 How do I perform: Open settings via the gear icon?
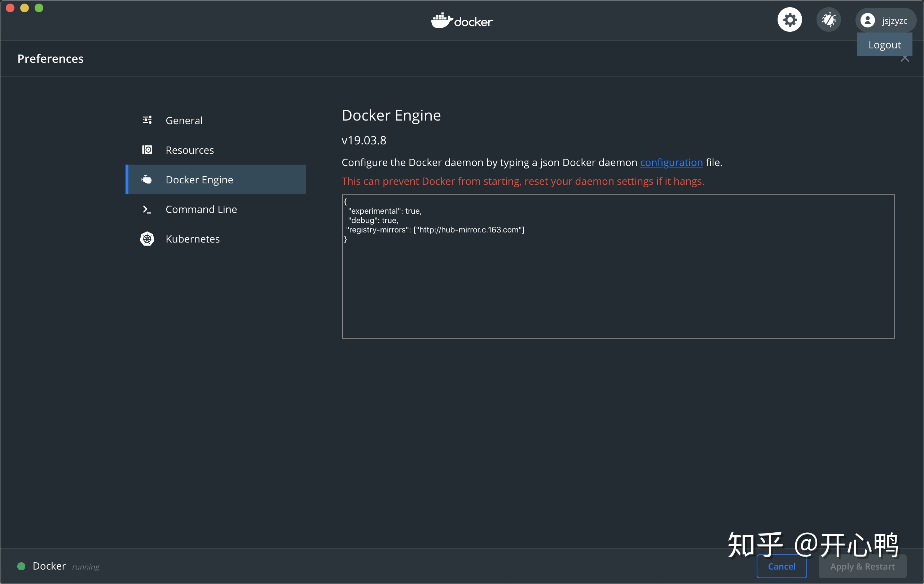click(790, 19)
